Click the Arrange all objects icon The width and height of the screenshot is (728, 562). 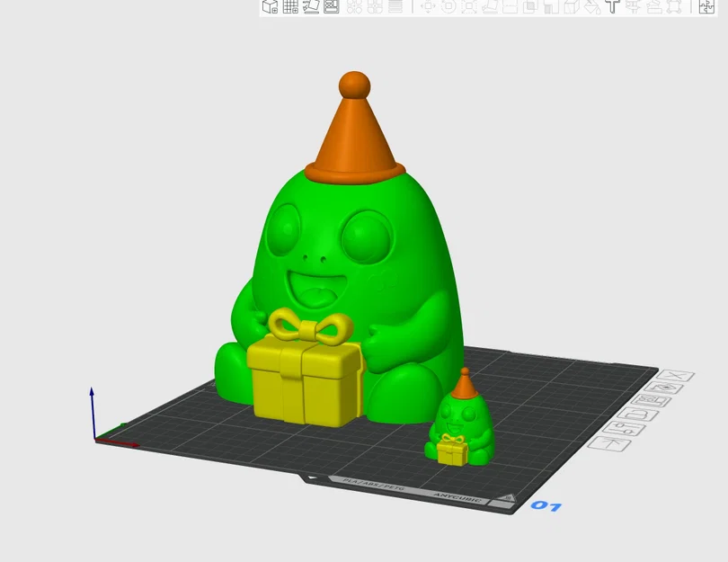pos(332,6)
